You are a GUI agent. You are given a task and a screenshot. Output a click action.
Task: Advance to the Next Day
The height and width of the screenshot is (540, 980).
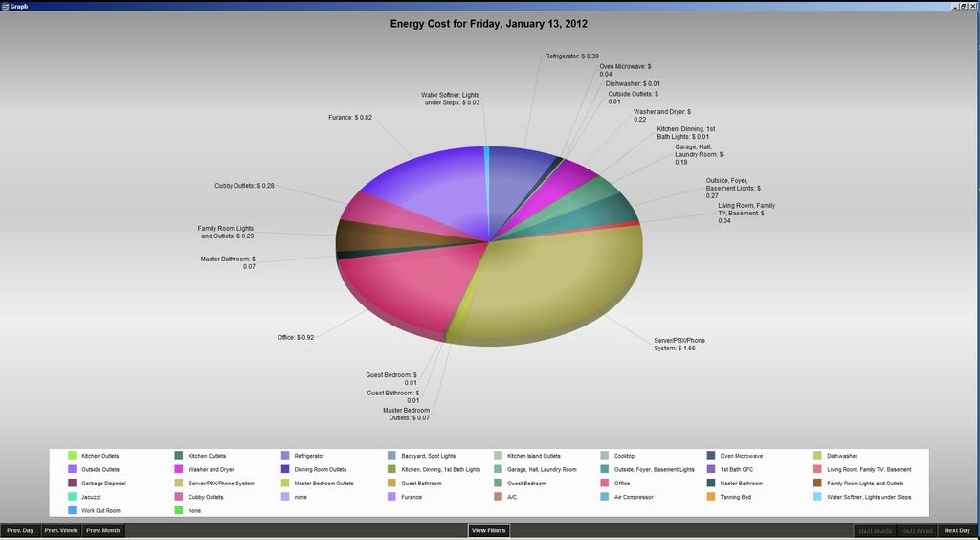tap(957, 530)
